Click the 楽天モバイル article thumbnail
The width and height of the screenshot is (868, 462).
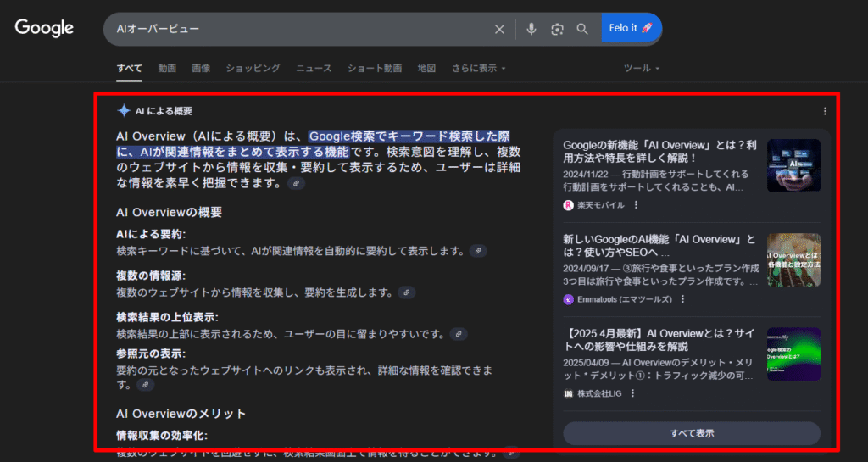point(793,165)
